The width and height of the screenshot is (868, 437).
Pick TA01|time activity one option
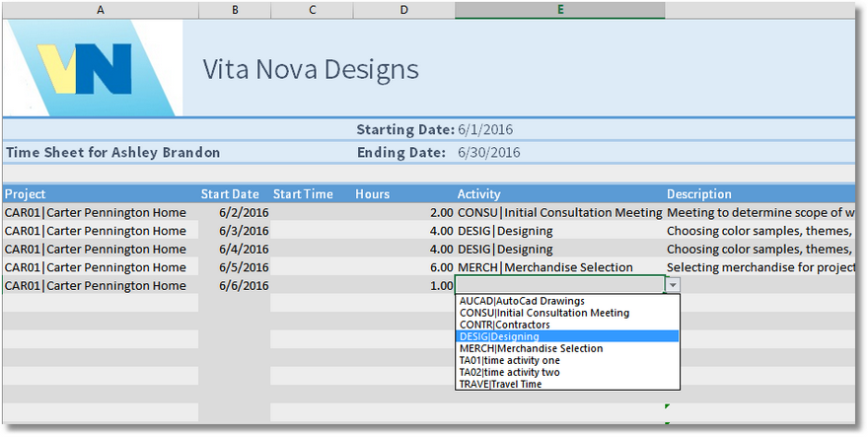567,361
